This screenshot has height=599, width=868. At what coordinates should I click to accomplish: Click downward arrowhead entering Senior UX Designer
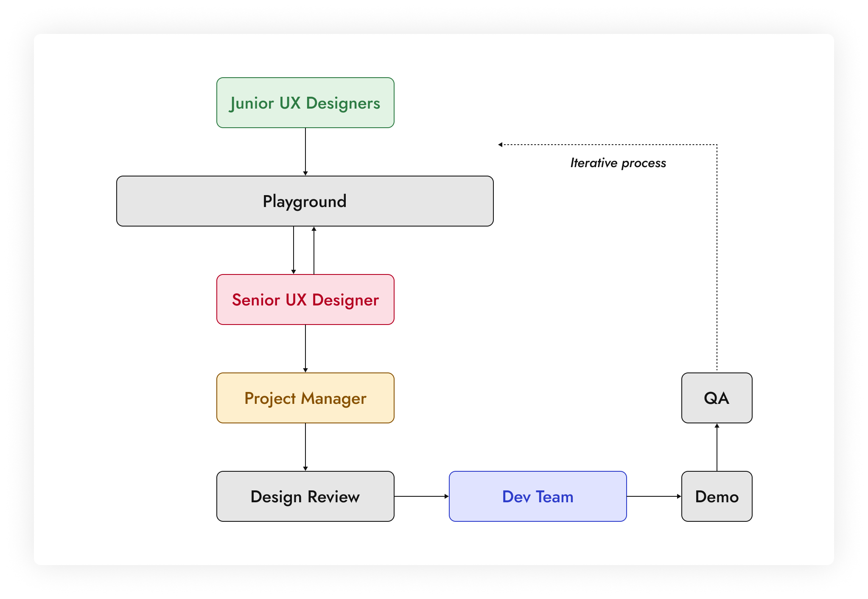[x=294, y=272]
